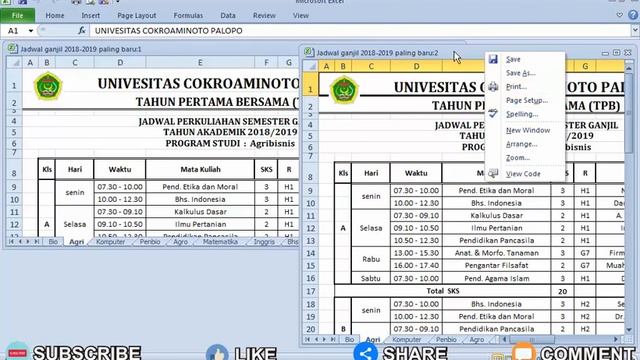This screenshot has height=360, width=640.
Task: Switch to the Insert ribbon tab
Action: pos(90,16)
